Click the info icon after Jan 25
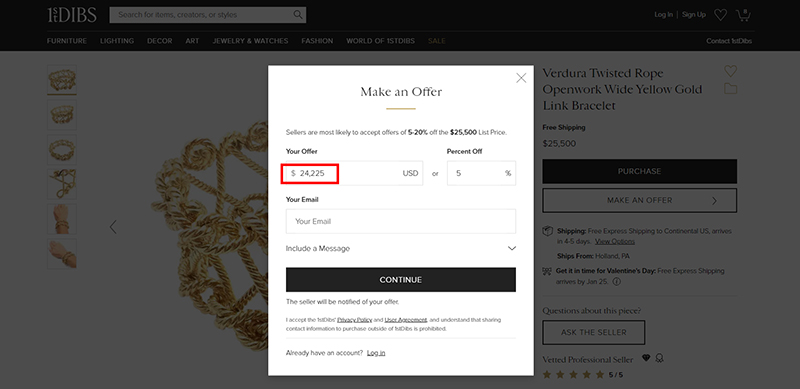 click(617, 282)
